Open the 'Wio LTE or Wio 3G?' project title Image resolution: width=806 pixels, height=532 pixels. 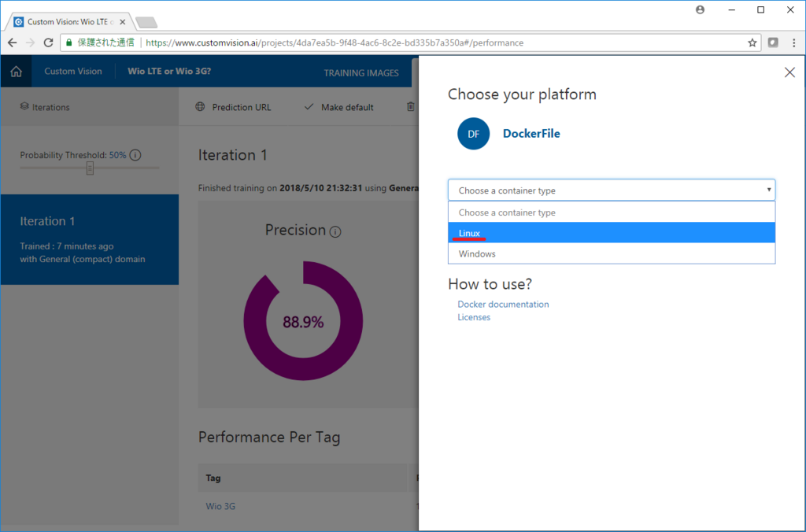click(169, 72)
